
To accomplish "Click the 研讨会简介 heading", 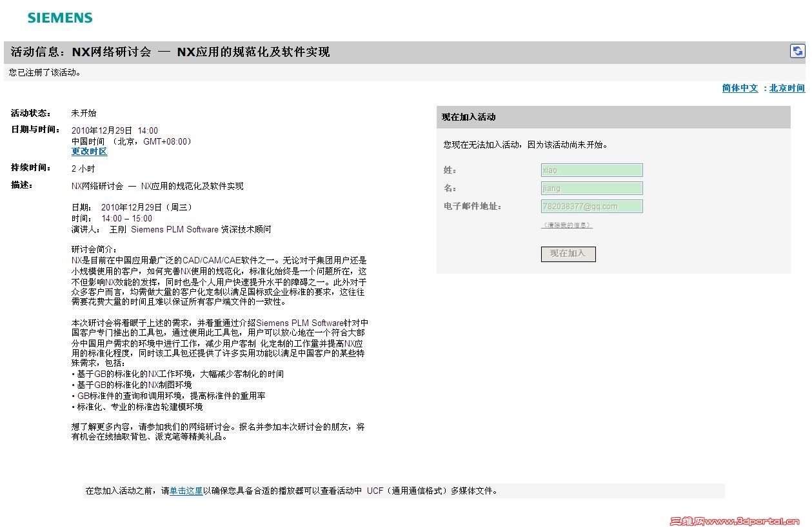I will [x=94, y=249].
